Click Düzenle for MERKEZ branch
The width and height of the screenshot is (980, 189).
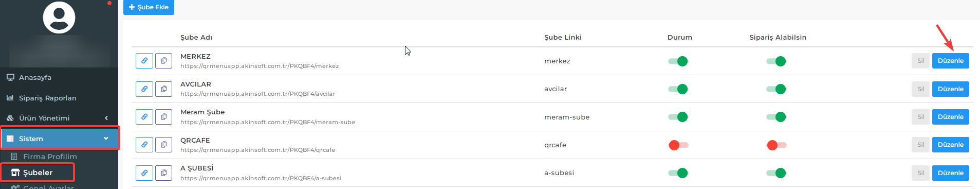coord(950,61)
